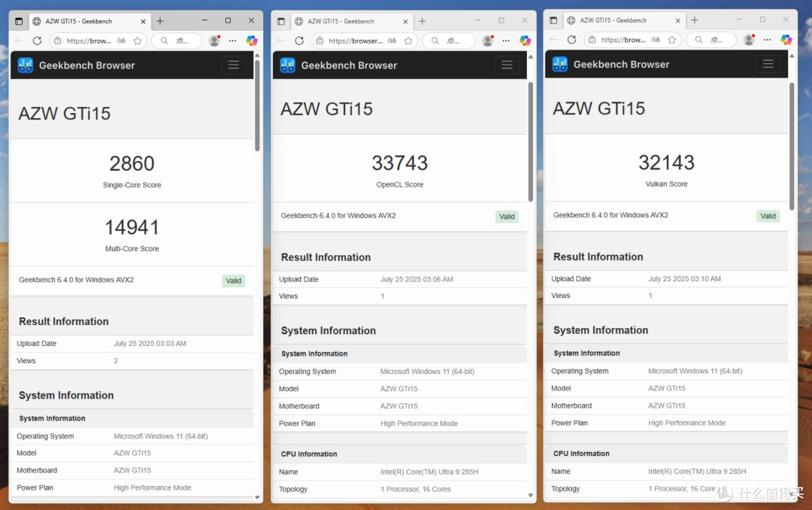Open tab actions menu in the middle OpenCL window
This screenshot has width=812, height=510.
[x=280, y=21]
